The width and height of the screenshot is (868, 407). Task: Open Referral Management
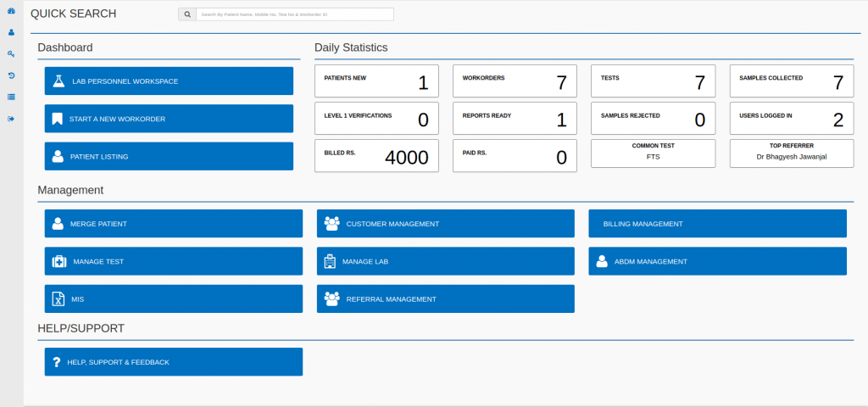click(445, 298)
